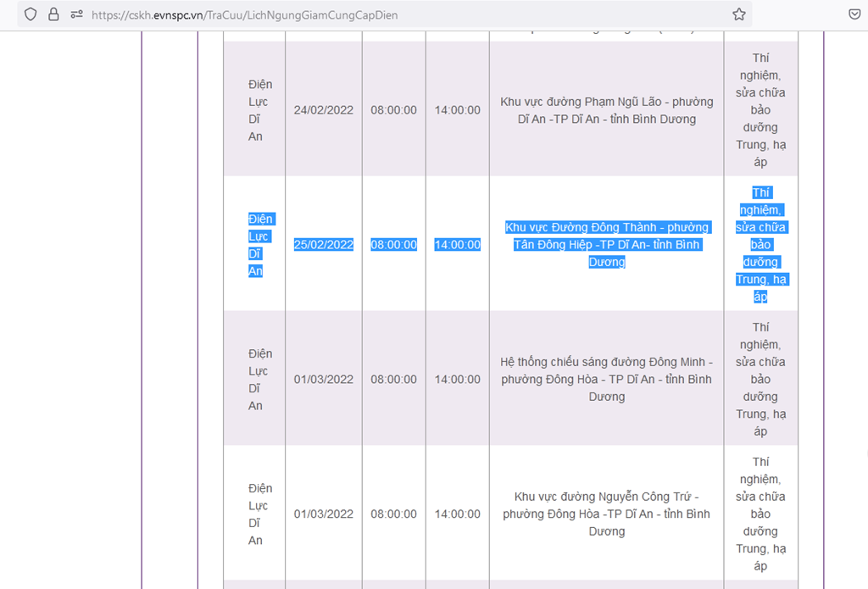868x589 pixels.
Task: Click the tracking protection shield icon
Action: 31,14
